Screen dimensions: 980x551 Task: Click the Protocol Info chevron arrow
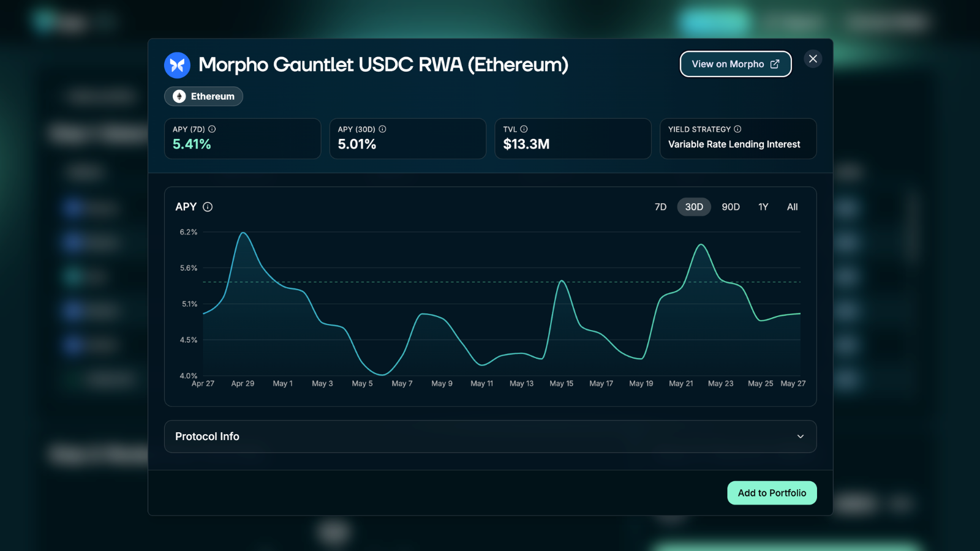point(801,437)
